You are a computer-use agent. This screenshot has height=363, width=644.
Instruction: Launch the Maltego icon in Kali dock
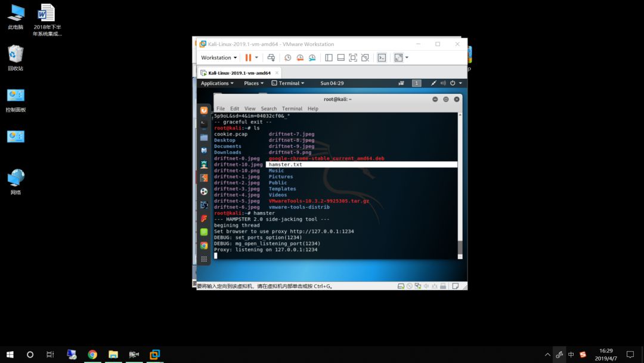(x=204, y=205)
